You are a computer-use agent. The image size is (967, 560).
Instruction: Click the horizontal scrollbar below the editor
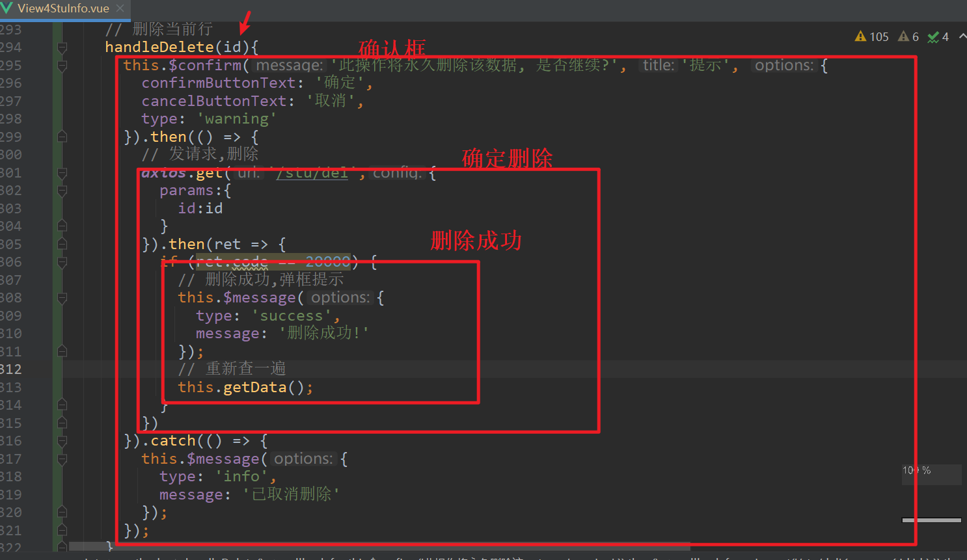click(379, 546)
